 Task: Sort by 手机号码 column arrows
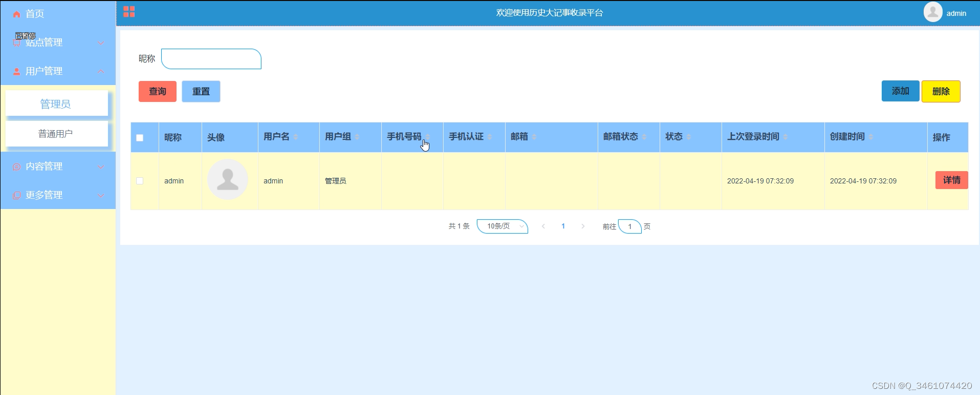click(428, 137)
